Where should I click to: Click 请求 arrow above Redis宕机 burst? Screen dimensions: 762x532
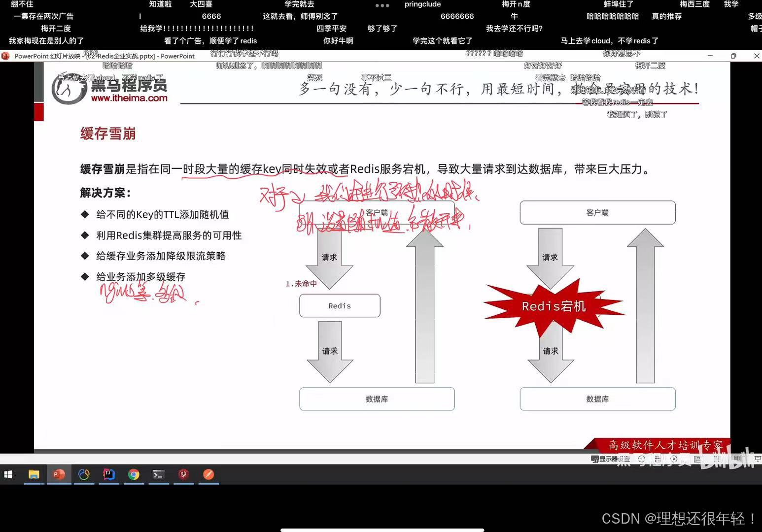pos(550,258)
